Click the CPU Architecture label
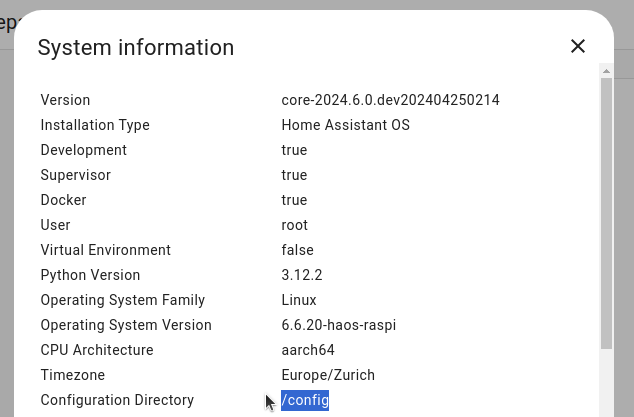 tap(97, 350)
